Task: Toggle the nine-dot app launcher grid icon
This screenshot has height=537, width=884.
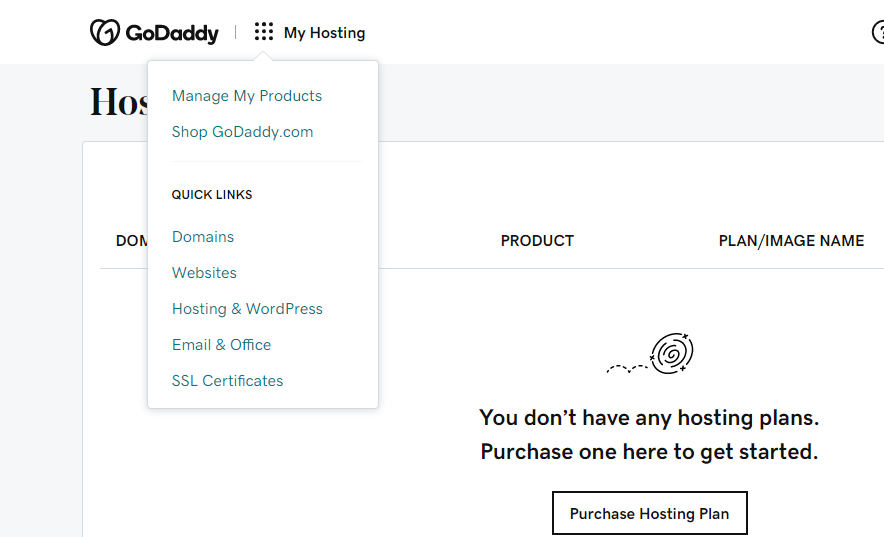Action: (x=263, y=32)
